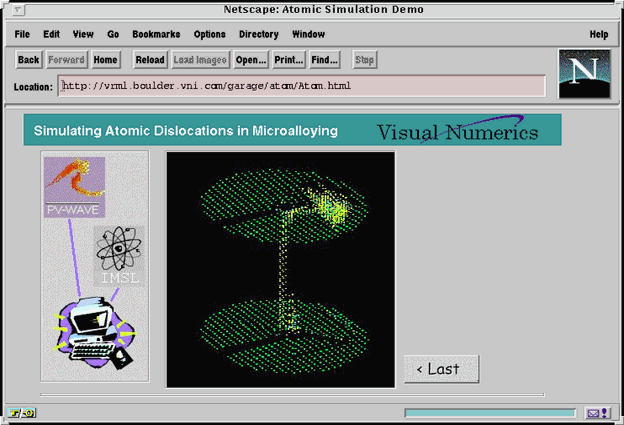
Task: Click the security key icon in status bar
Action: click(x=21, y=413)
